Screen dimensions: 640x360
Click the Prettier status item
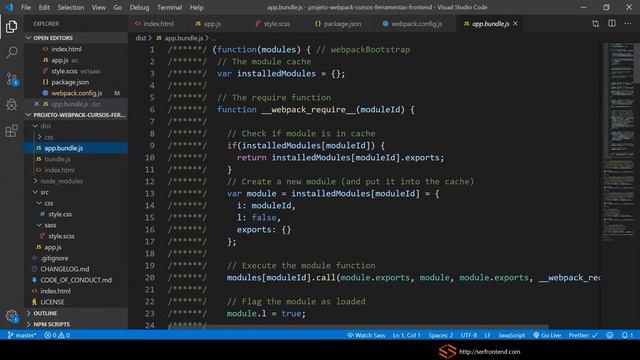pos(583,335)
